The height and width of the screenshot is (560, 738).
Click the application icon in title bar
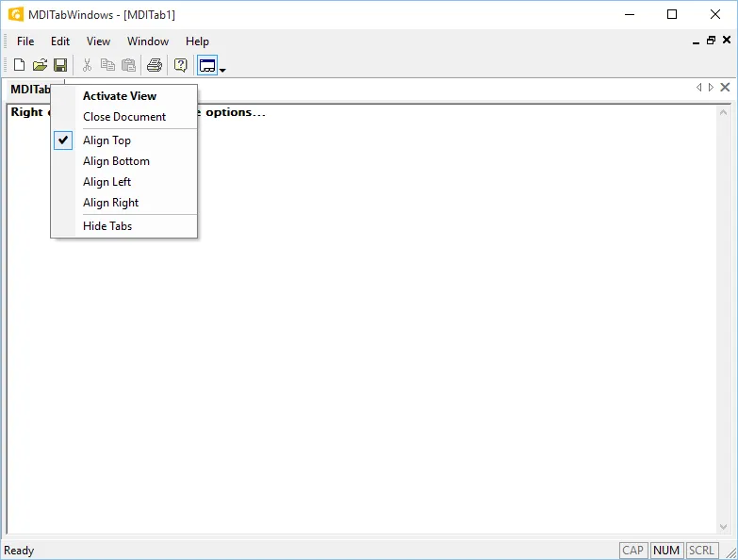[x=15, y=14]
